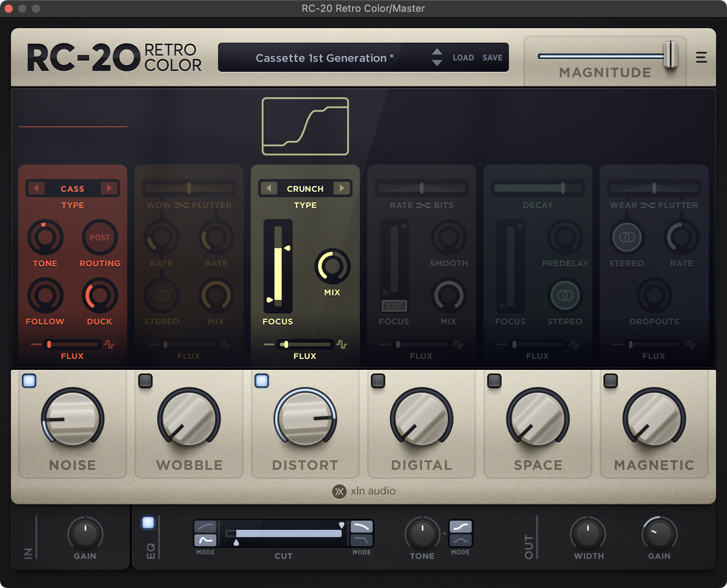Click the input GAIN knob

(85, 533)
